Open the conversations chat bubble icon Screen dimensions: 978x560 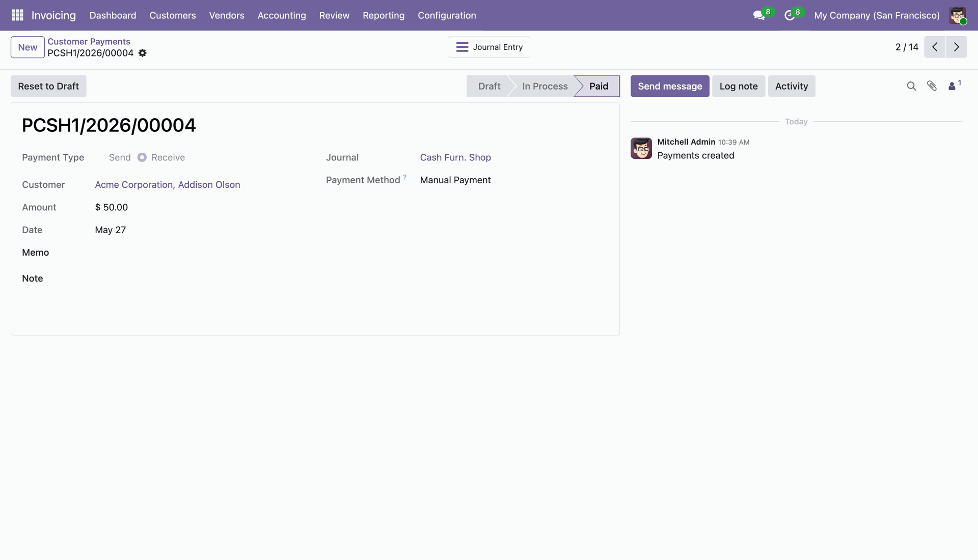coord(759,15)
